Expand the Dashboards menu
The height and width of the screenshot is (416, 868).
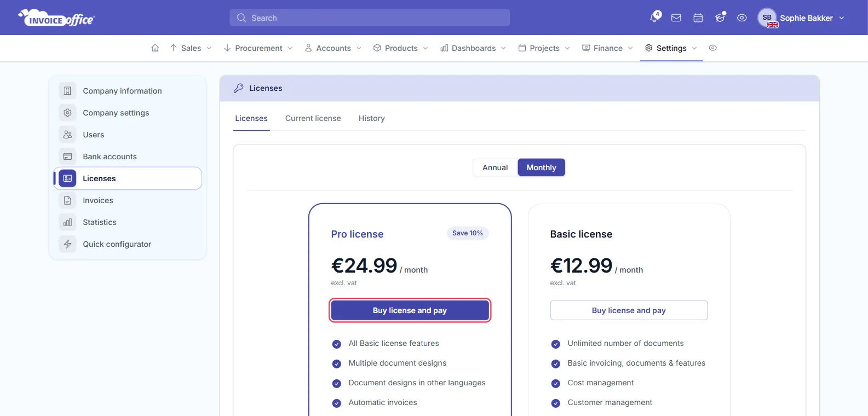coord(473,48)
